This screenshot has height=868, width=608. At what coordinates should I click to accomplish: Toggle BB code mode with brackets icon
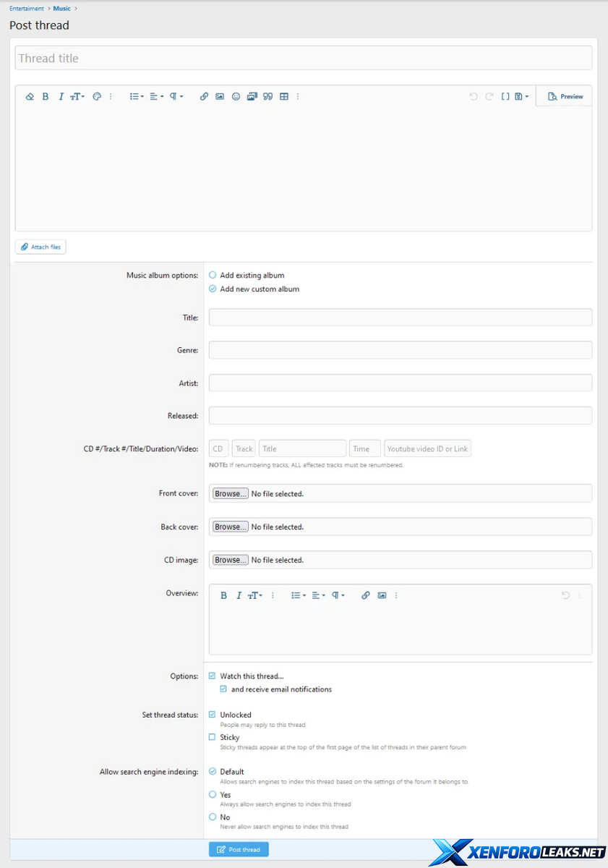tap(505, 96)
